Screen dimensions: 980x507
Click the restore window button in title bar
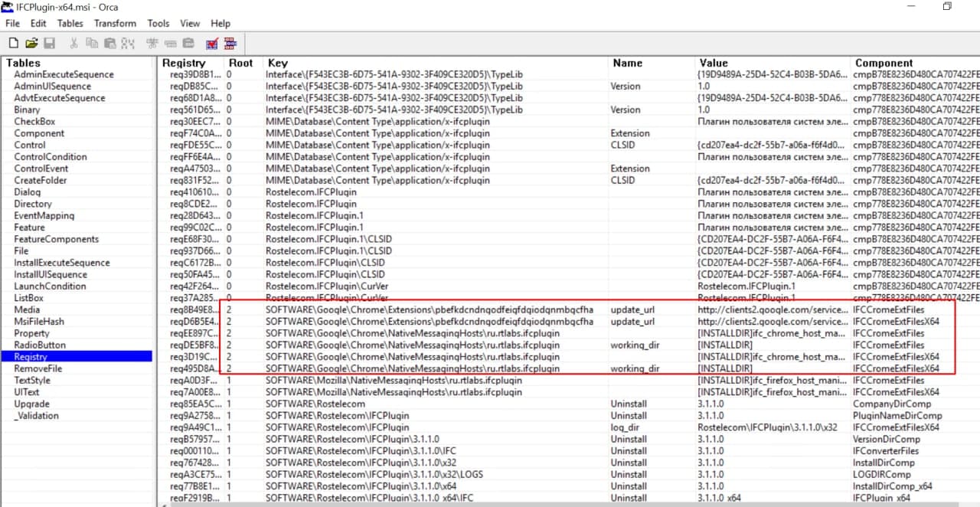947,6
